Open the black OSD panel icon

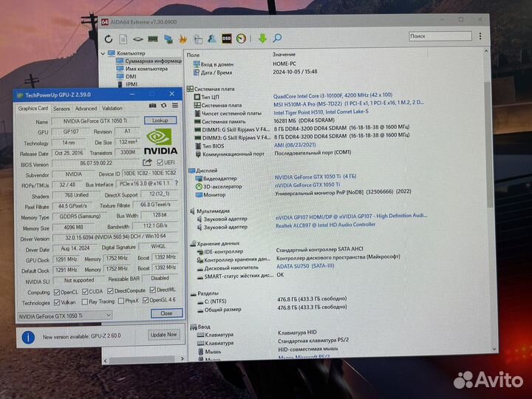click(226, 38)
